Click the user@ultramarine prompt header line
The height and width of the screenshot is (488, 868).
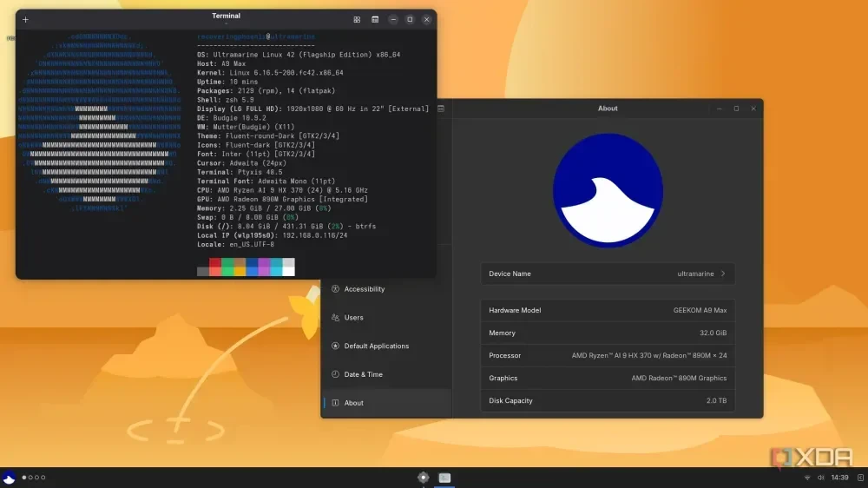(x=256, y=36)
